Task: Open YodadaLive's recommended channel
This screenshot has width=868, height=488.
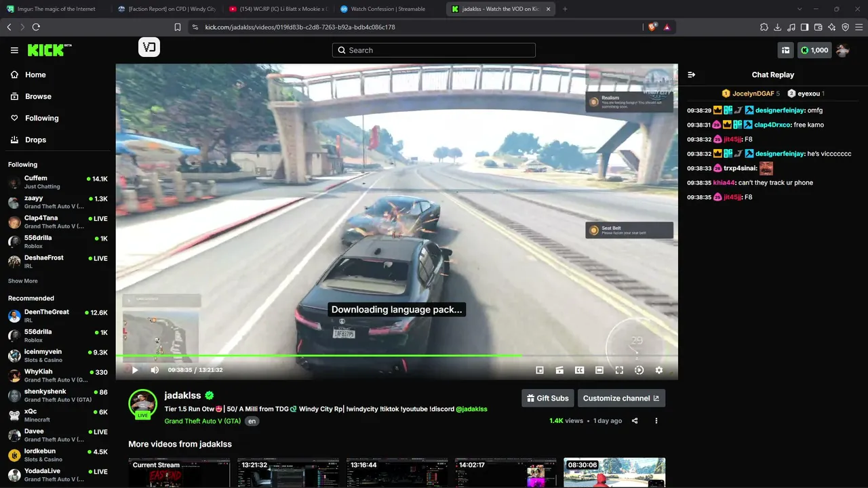Action: [58, 474]
